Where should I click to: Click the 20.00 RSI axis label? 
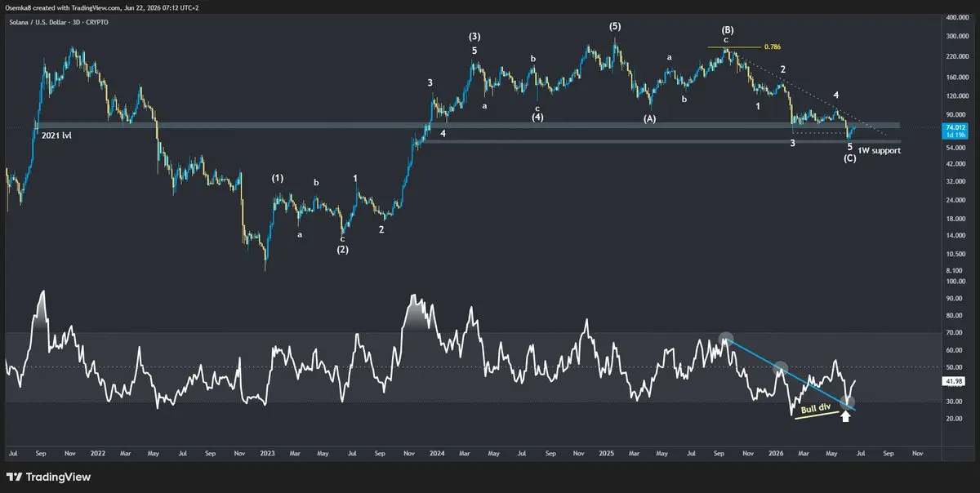[x=952, y=419]
